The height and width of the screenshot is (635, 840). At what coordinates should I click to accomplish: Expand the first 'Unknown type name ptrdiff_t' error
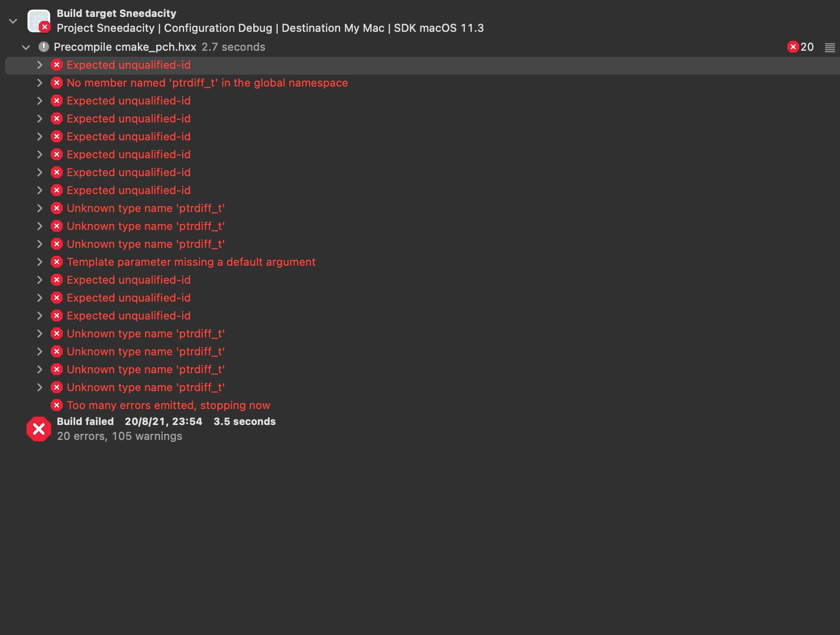pos(40,208)
